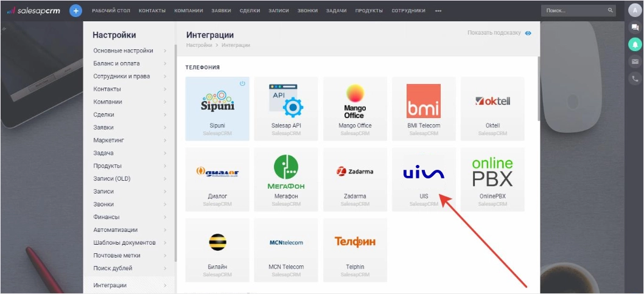Open the Мегафон integration card
Screen dimensions: 644x294
[286, 180]
